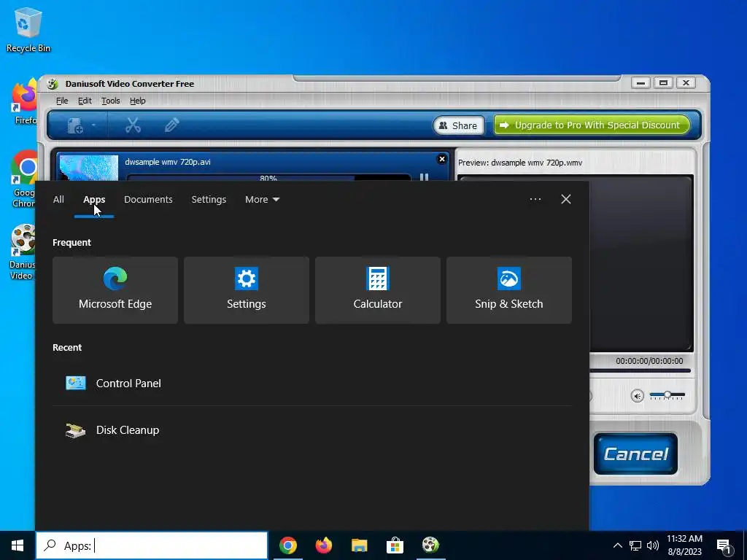Screen dimensions: 747x560
Task: Open Disk Cleanup from Recent list
Action: [x=312, y=430]
